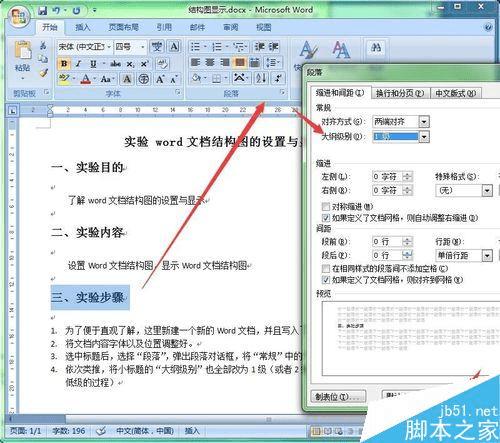Image resolution: width=500 pixels, height=443 pixels.
Task: Increase the paragraph indent
Action: [274, 47]
